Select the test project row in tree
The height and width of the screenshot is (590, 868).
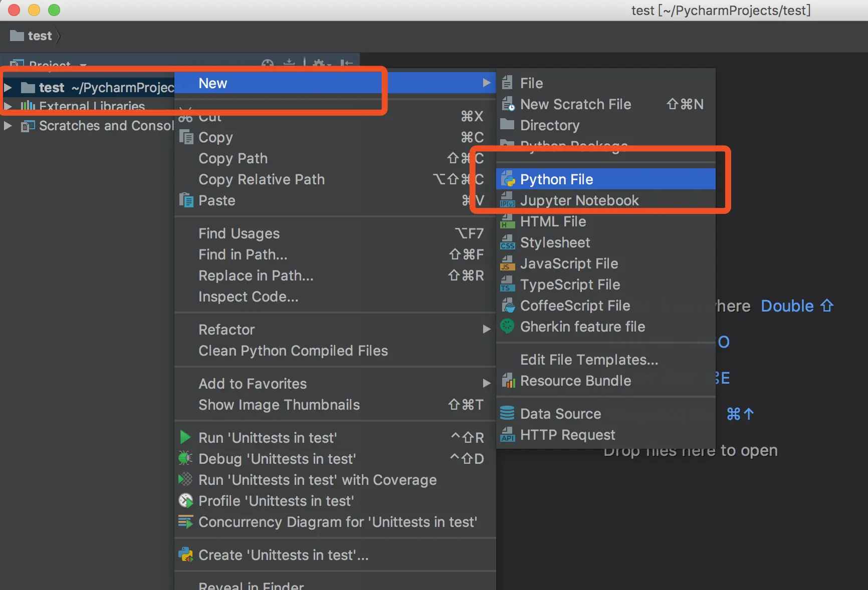[88, 88]
